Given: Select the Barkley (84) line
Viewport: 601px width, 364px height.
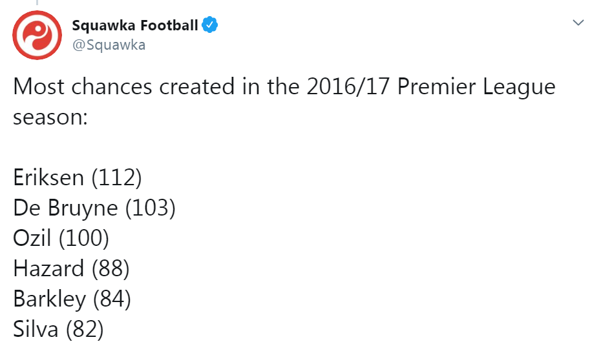Looking at the screenshot, I should click(72, 299).
